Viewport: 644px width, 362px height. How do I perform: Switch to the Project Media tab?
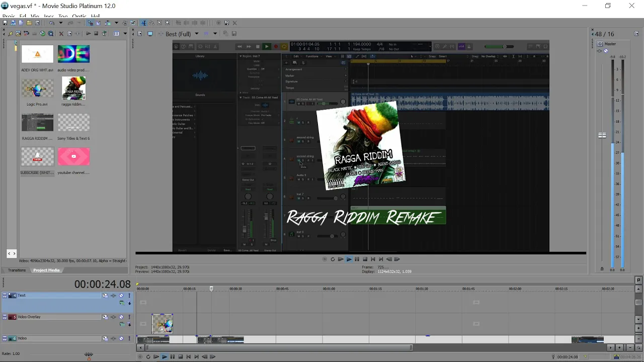[x=46, y=270]
